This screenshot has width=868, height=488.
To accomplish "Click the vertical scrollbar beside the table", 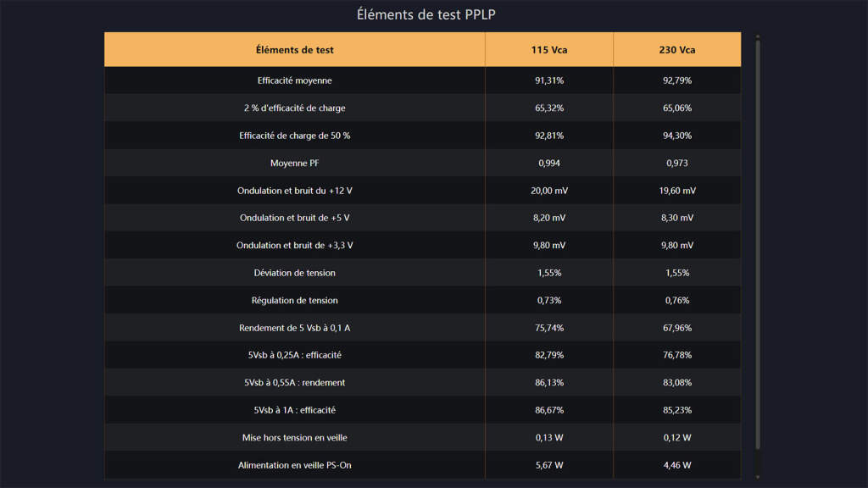I will point(758,254).
